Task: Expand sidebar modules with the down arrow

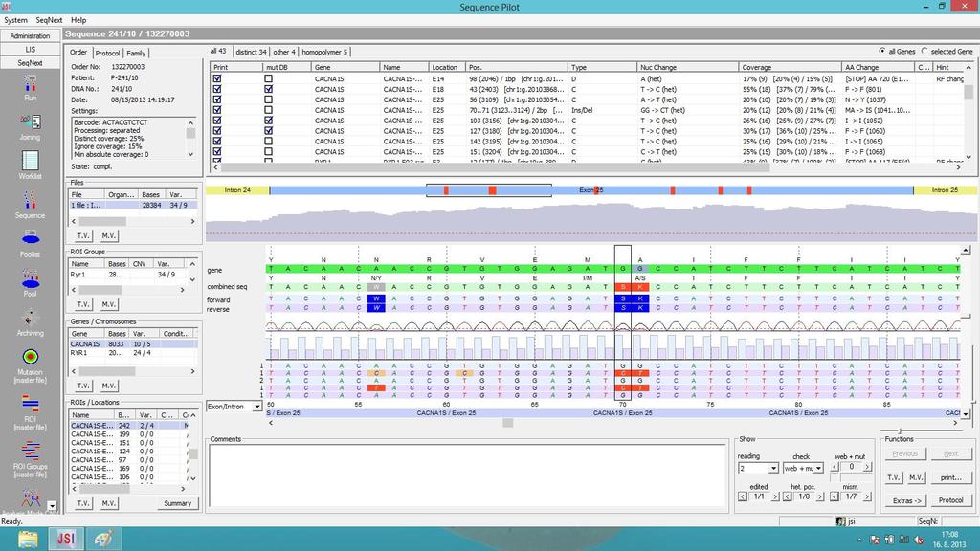Action: click(53, 506)
